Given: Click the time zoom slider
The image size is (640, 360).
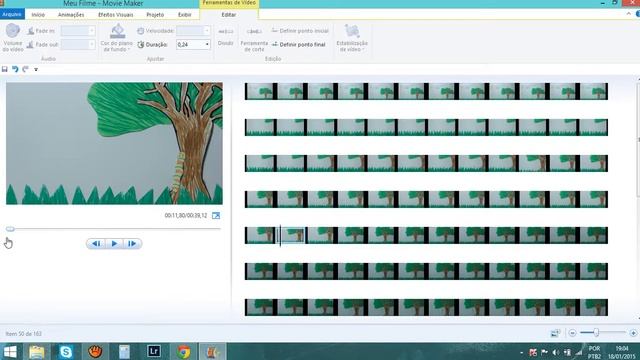Looking at the screenshot, I should pos(596,333).
